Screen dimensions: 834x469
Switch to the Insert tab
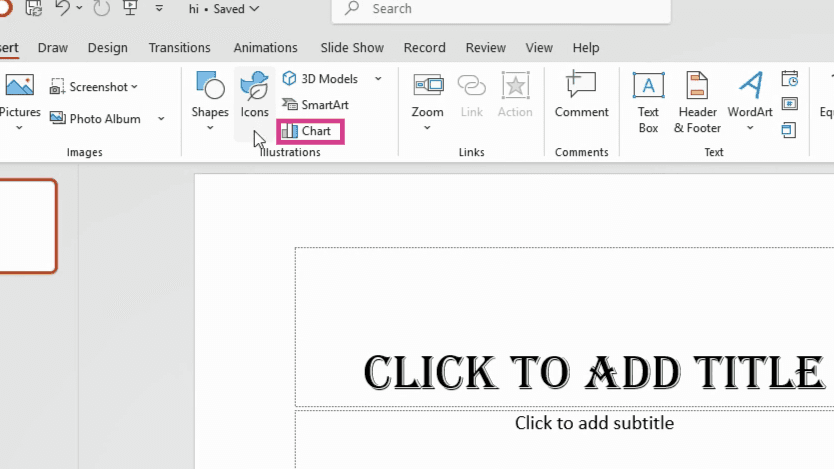(x=9, y=48)
